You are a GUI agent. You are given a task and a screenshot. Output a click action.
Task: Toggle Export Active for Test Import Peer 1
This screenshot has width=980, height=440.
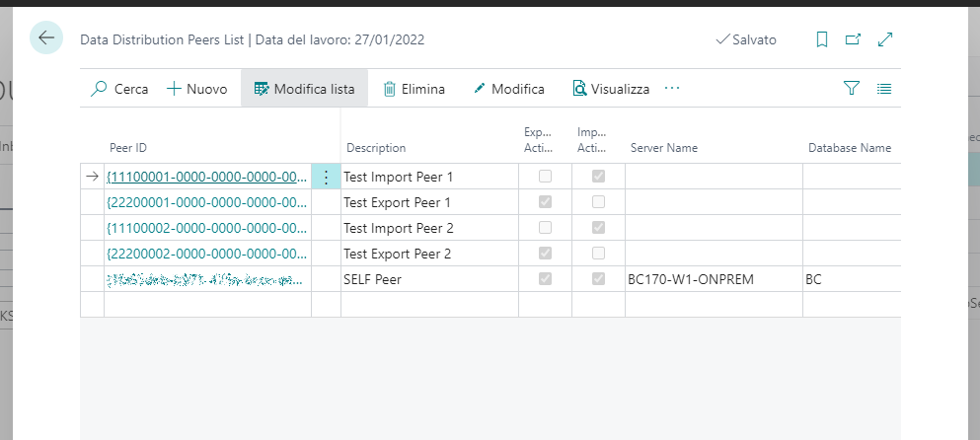[545, 177]
